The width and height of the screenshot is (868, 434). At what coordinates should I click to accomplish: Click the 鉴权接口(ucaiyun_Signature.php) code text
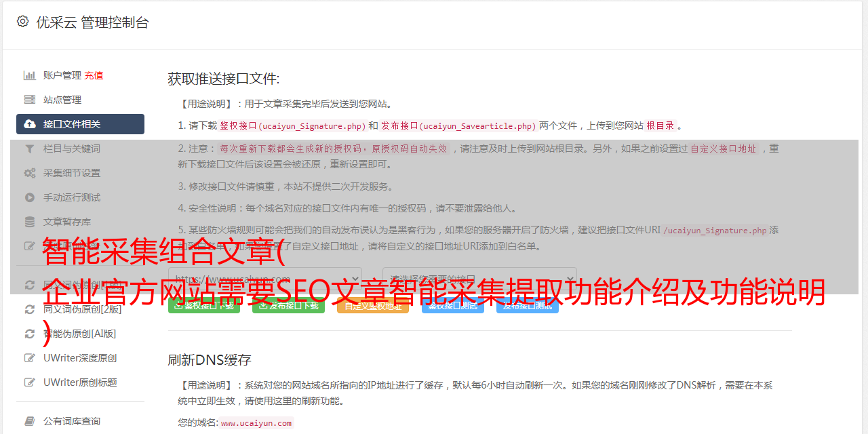pyautogui.click(x=293, y=125)
